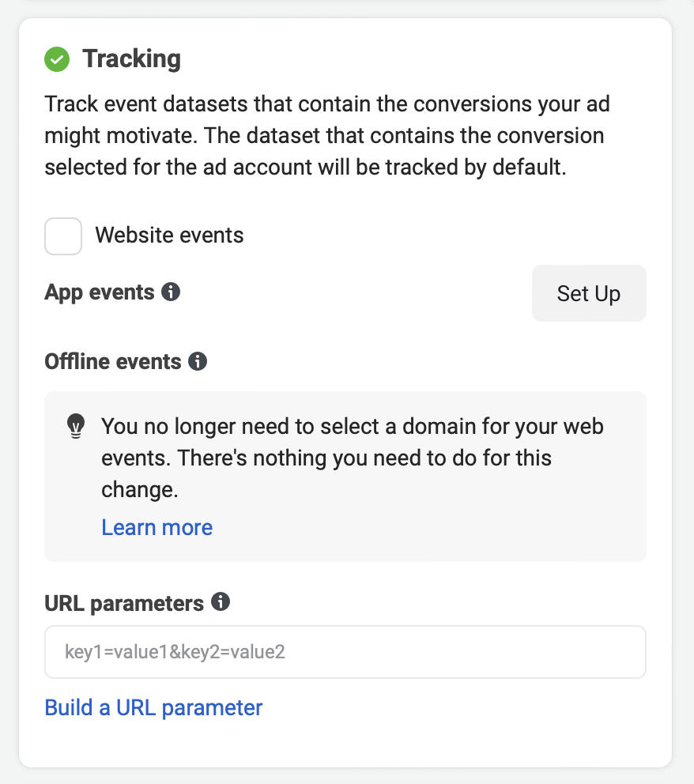Click the App events label
The image size is (694, 784).
pos(100,292)
